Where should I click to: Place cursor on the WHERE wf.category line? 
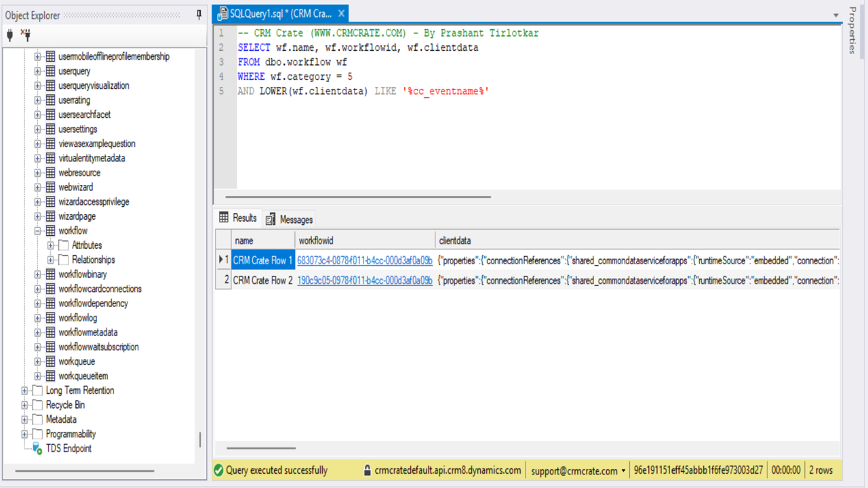(x=295, y=77)
